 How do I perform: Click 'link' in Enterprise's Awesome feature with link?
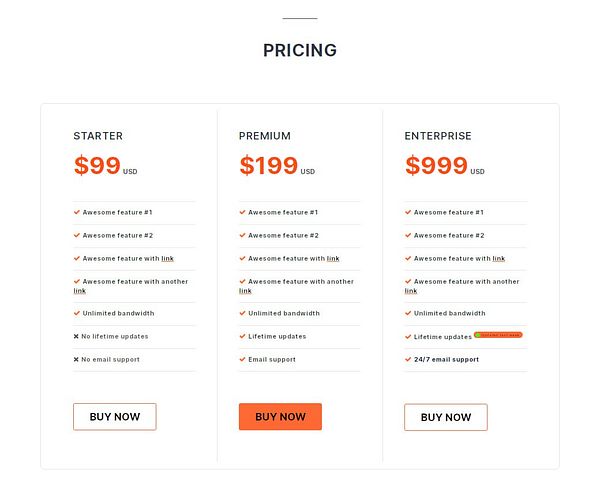[498, 259]
